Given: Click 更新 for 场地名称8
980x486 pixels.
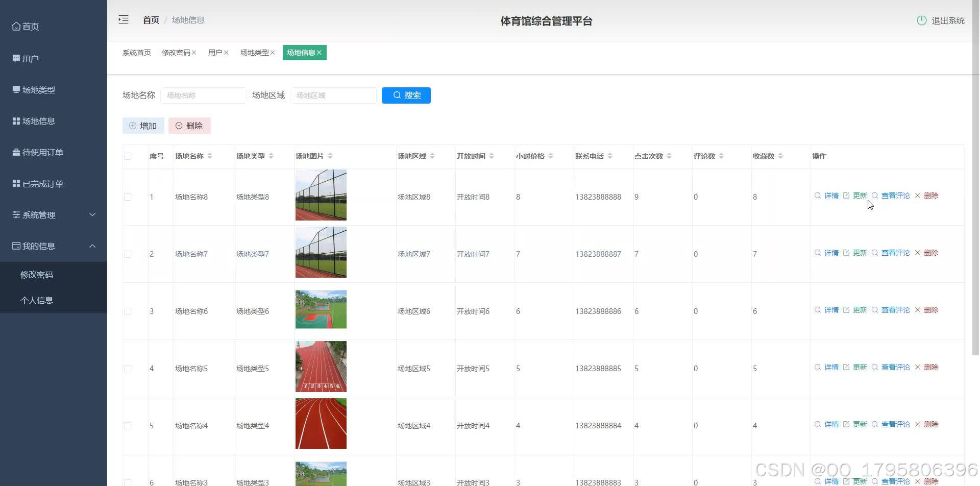Looking at the screenshot, I should [x=855, y=196].
